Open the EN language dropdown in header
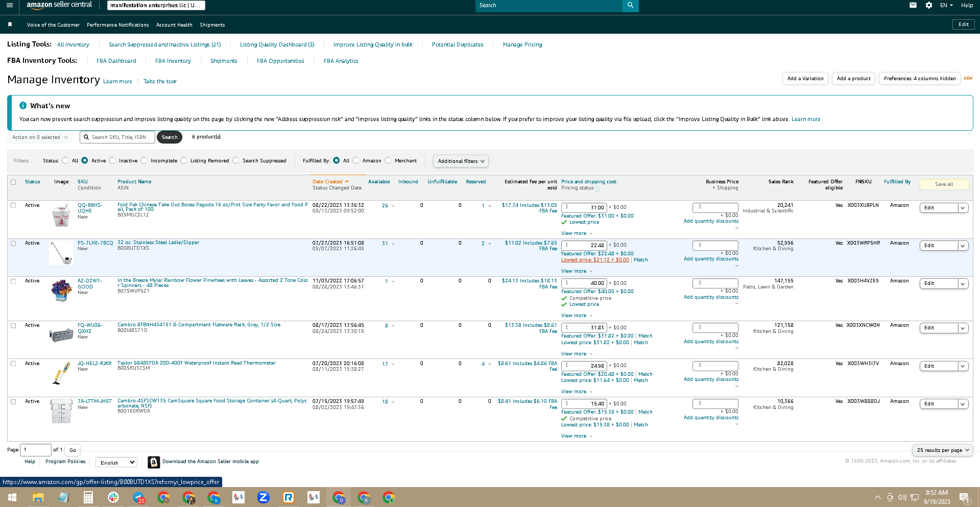Screen dimensions: 980x507 946,5
